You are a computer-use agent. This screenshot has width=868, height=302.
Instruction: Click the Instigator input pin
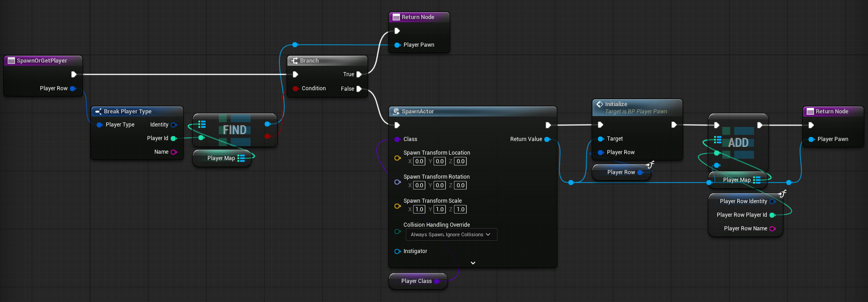coord(397,251)
